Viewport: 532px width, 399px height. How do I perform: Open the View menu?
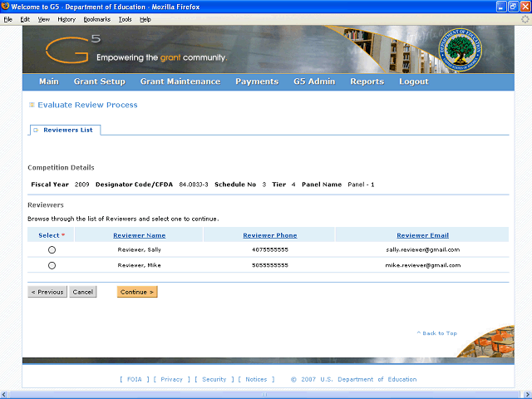(x=44, y=19)
